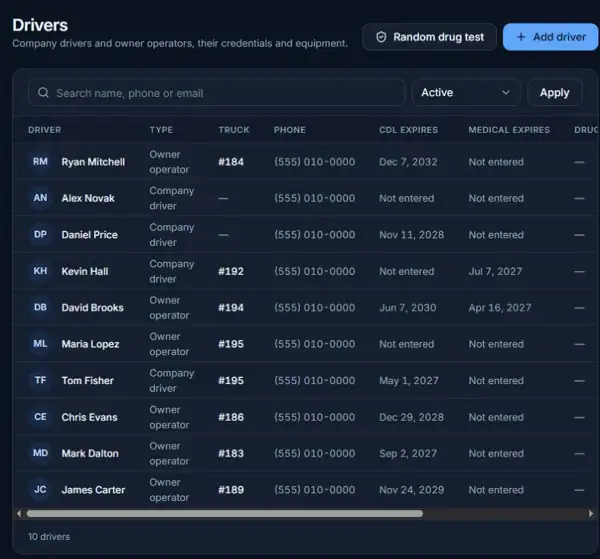This screenshot has height=559, width=600.
Task: Click CDL date Nov 11, 2028
Action: [411, 235]
